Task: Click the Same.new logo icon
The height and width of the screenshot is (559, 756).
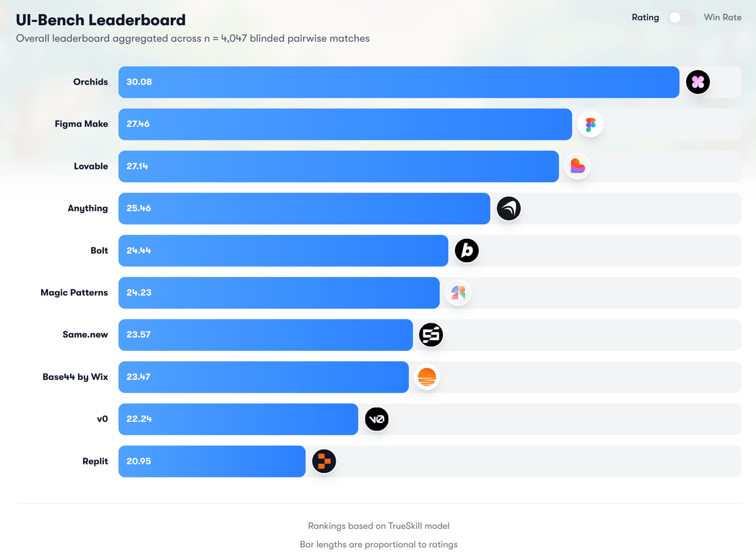Action: pyautogui.click(x=431, y=335)
